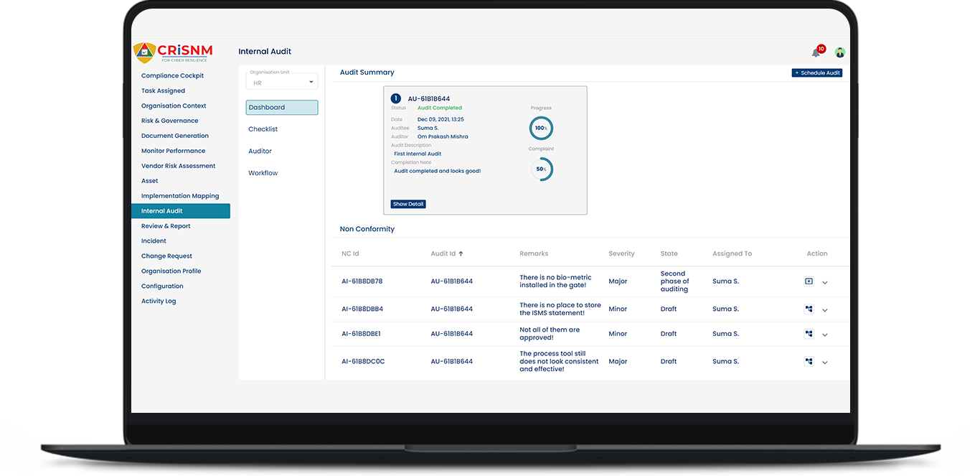Screen dimensions: 980x476
Task: Click the Show Detail button
Action: click(408, 204)
